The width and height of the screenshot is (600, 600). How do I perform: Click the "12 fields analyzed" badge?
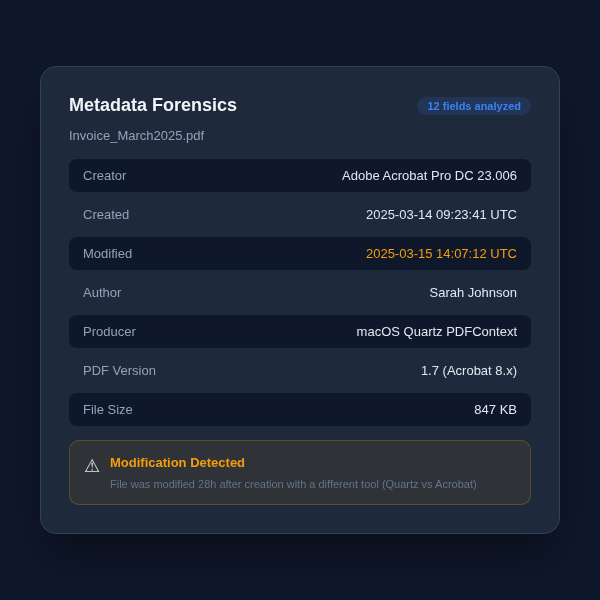474,106
